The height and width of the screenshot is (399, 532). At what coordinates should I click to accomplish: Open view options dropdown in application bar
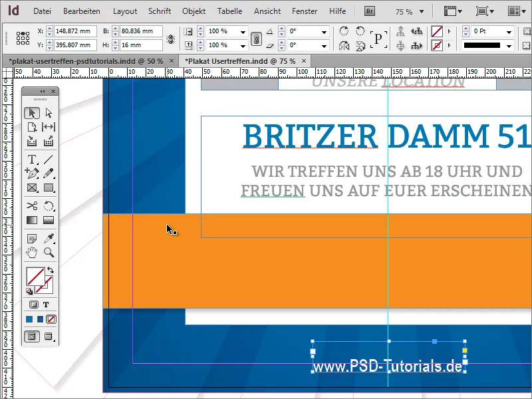[x=453, y=11]
